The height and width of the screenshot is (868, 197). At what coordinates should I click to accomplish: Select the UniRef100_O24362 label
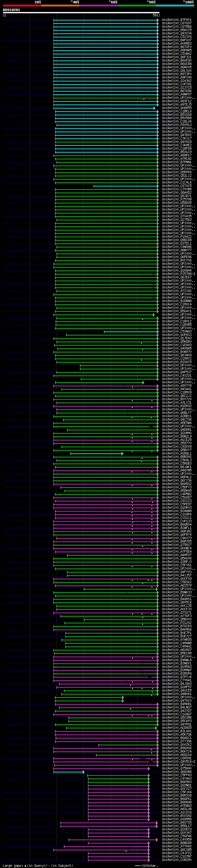coord(176,81)
